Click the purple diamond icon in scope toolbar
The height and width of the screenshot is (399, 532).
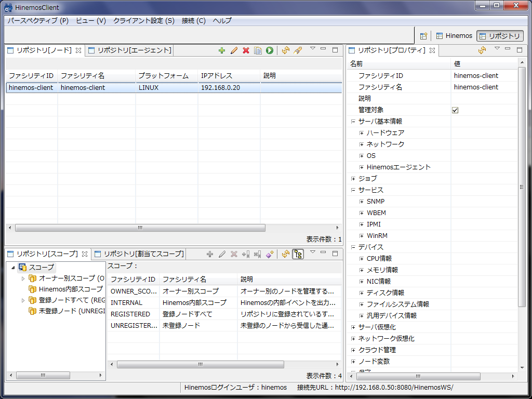pos(270,254)
